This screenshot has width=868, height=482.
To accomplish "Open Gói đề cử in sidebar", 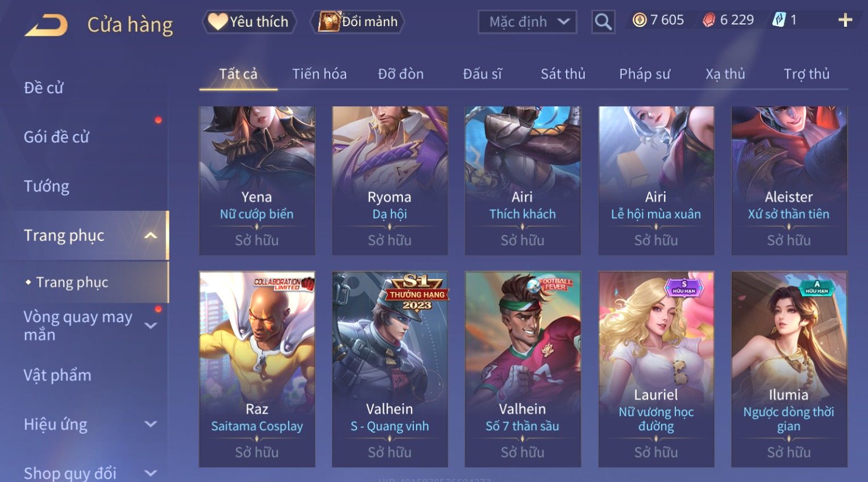I will pos(56,137).
